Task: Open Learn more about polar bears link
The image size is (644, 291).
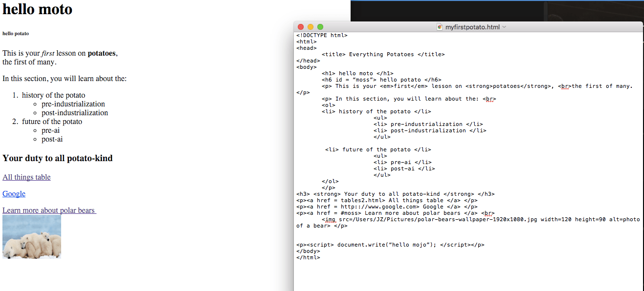Action: [x=49, y=210]
